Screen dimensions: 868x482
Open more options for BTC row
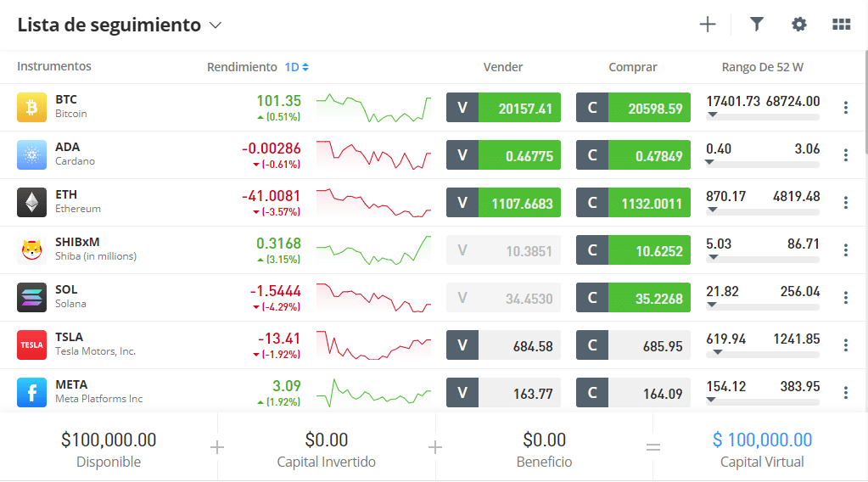coord(846,108)
